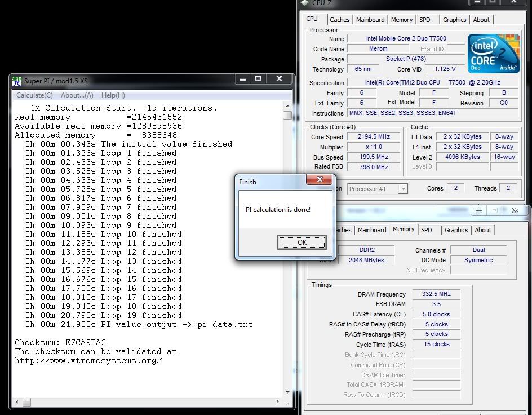Viewport: 532px width, 415px height.
Task: Click the Bus Speed value '199.5 MHz'
Action: click(374, 157)
